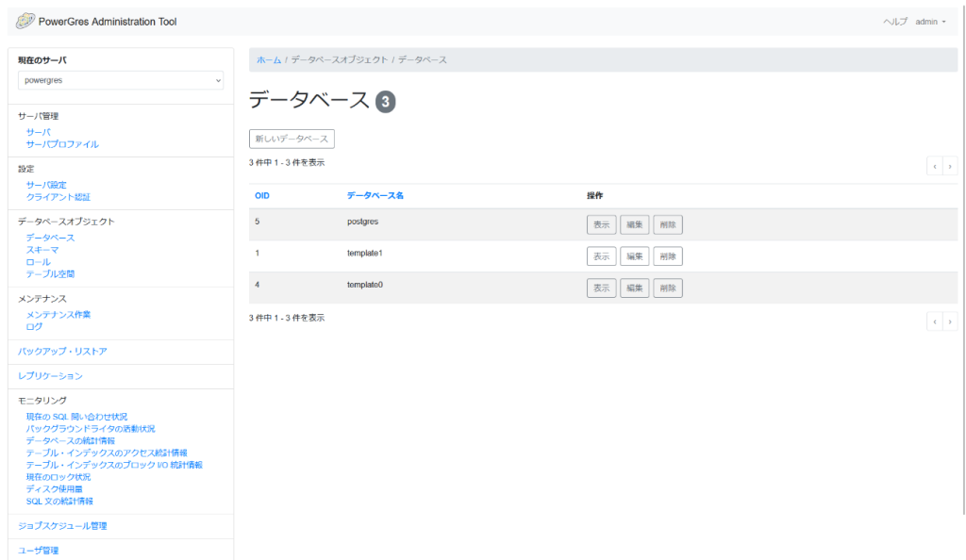Open 現在の SQL 問い合わせ状況 link

pyautogui.click(x=77, y=417)
